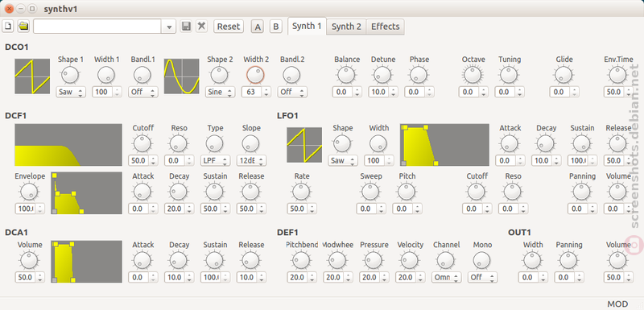Image resolution: width=644 pixels, height=310 pixels.
Task: Toggle the B comparison button
Action: point(276,27)
